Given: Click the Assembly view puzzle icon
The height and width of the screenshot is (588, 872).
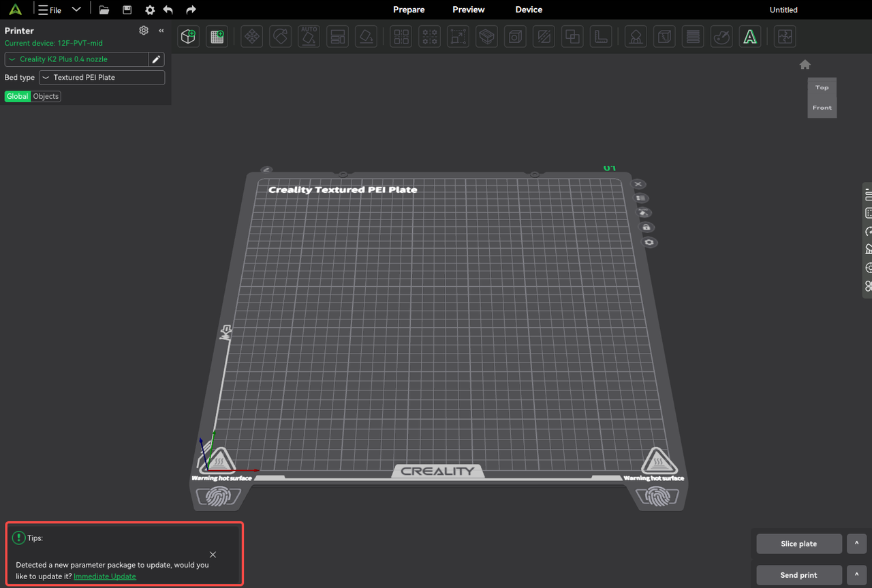Looking at the screenshot, I should pyautogui.click(x=785, y=37).
